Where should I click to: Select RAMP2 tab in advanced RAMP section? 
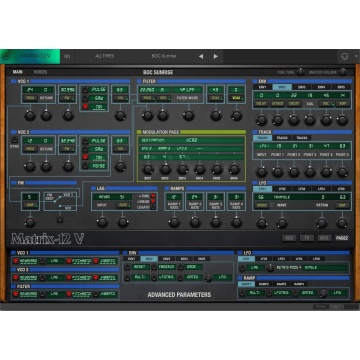pyautogui.click(x=264, y=284)
